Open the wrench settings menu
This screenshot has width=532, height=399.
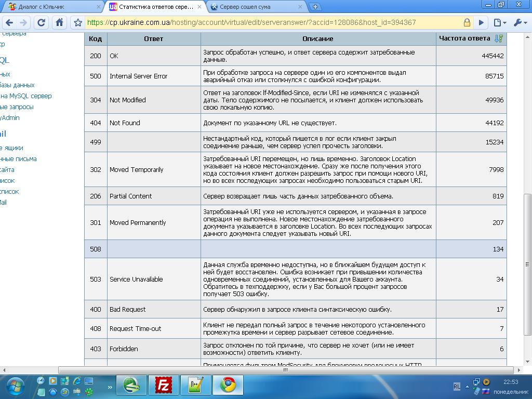[x=520, y=23]
